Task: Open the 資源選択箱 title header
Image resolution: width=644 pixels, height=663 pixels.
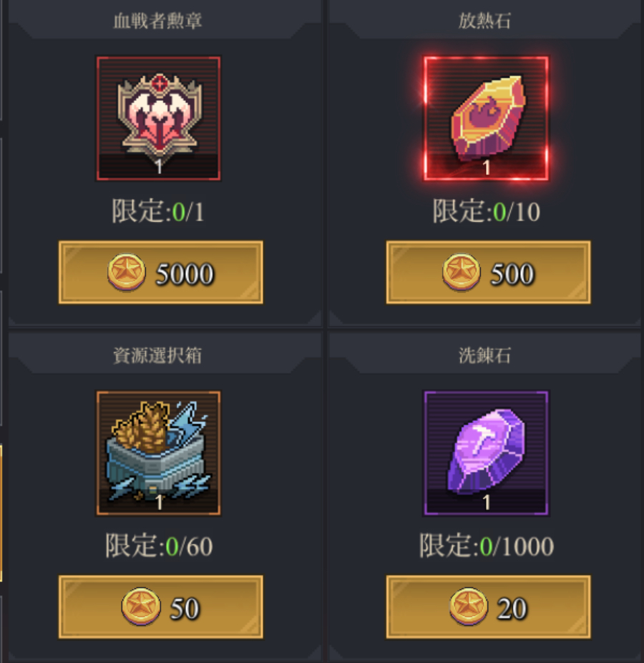Action: [157, 356]
